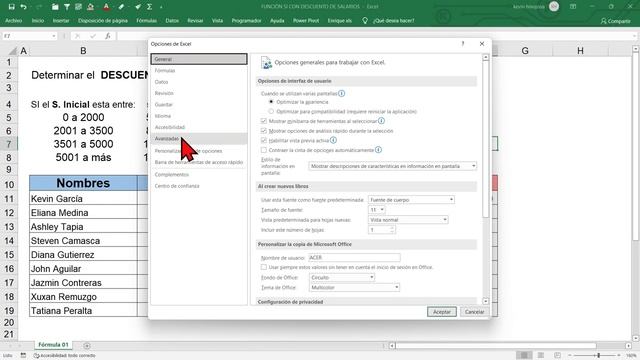Switch to Page Layout view icon in status bar
Image resolution: width=640 pixels, height=360 pixels.
[x=541, y=355]
